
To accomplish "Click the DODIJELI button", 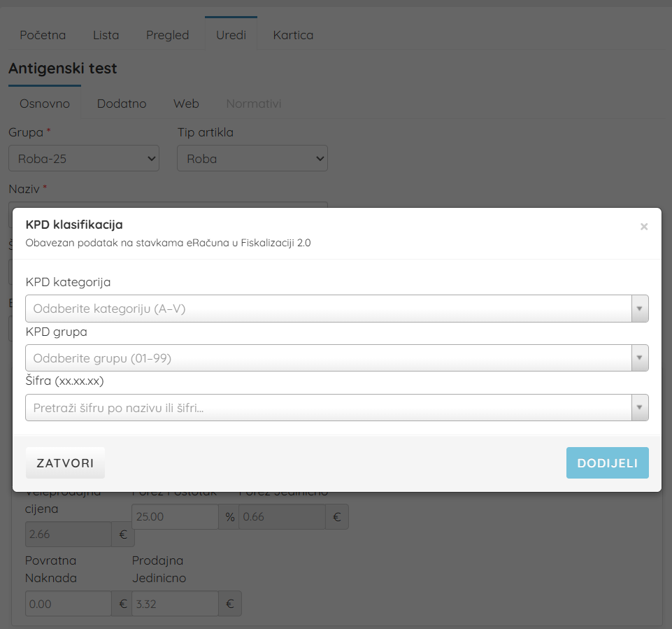I will point(607,463).
